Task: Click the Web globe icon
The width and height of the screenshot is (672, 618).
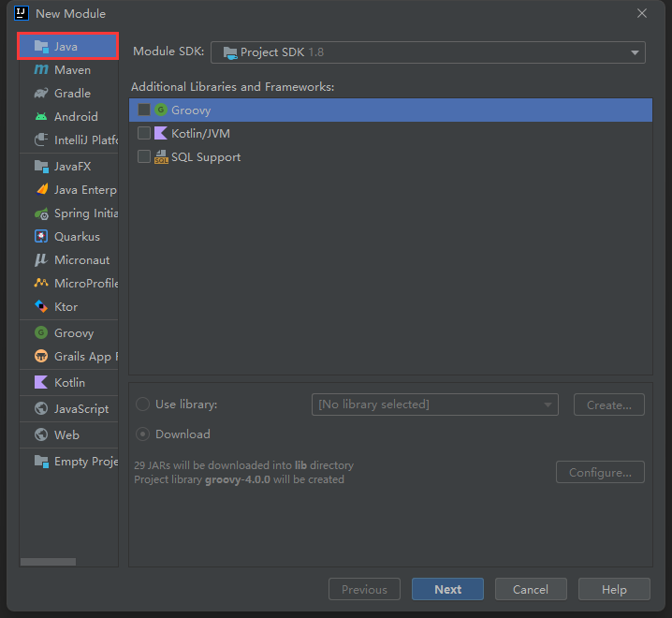Action: point(41,434)
